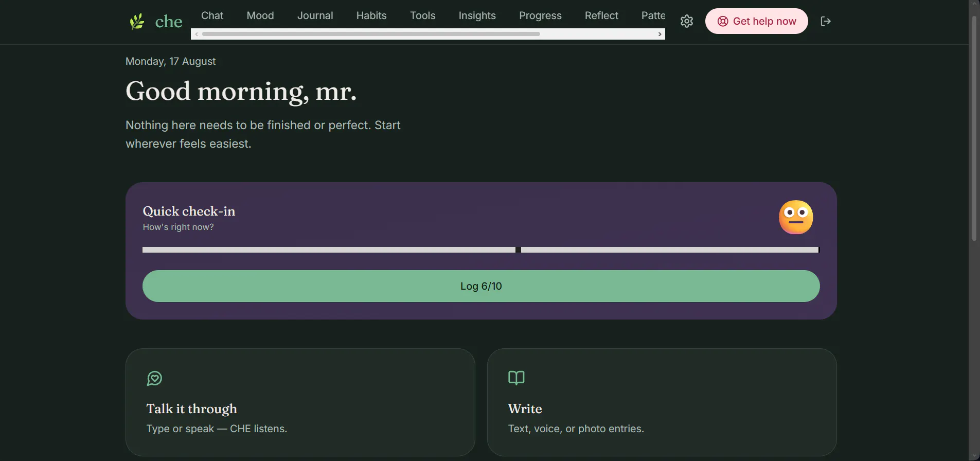Click the lifebuoy icon in Get help now
Screen dimensions: 980x461
[723, 21]
